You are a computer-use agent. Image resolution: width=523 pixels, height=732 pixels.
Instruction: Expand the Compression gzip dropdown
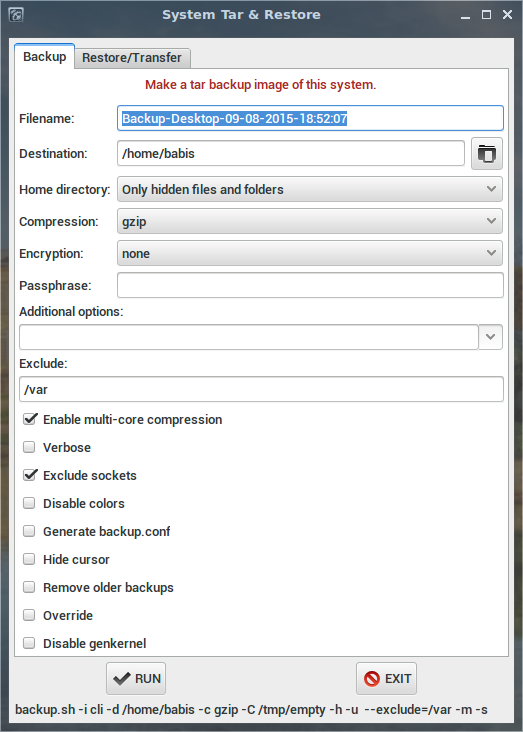tap(310, 221)
